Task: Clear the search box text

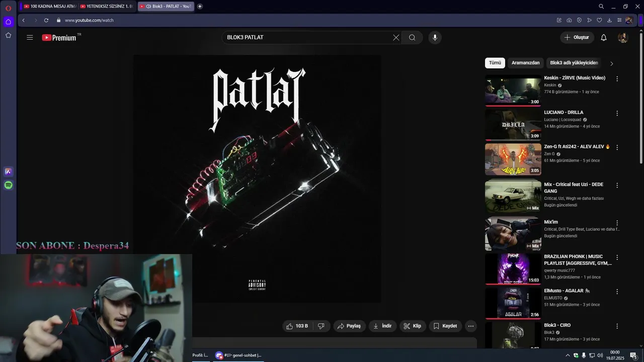Action: point(396,37)
